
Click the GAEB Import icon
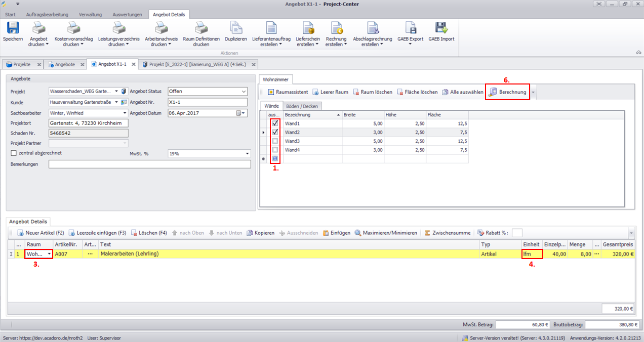441,28
